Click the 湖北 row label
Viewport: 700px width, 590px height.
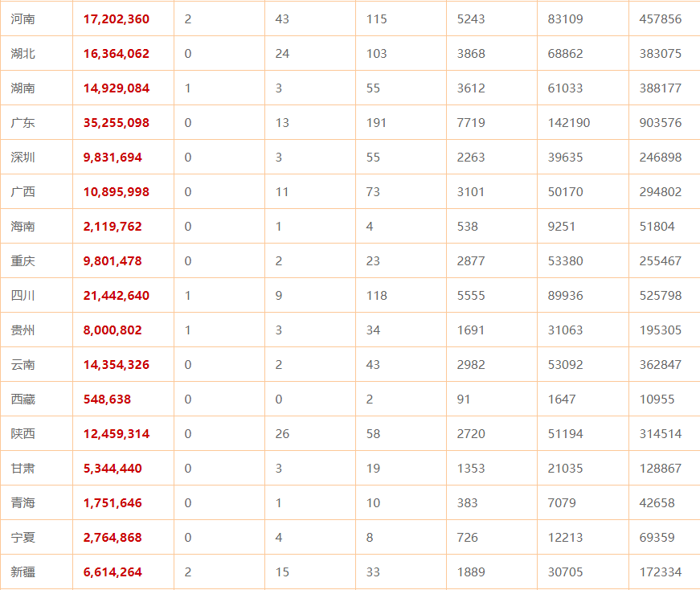23,54
